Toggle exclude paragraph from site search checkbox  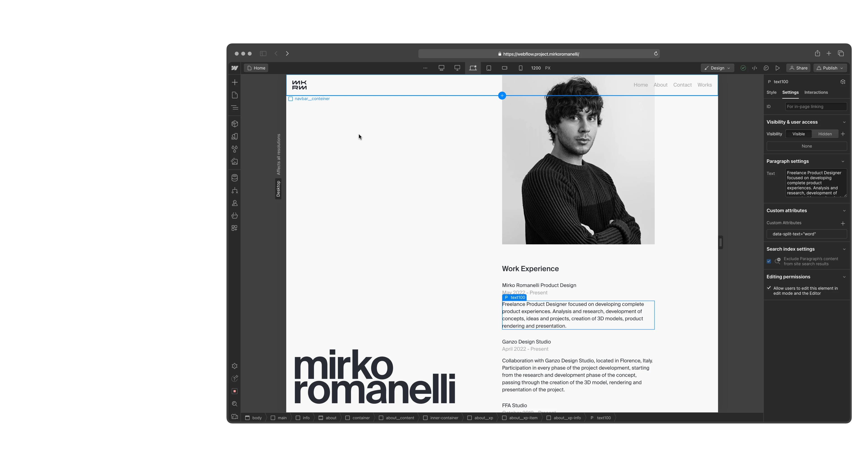coord(769,261)
